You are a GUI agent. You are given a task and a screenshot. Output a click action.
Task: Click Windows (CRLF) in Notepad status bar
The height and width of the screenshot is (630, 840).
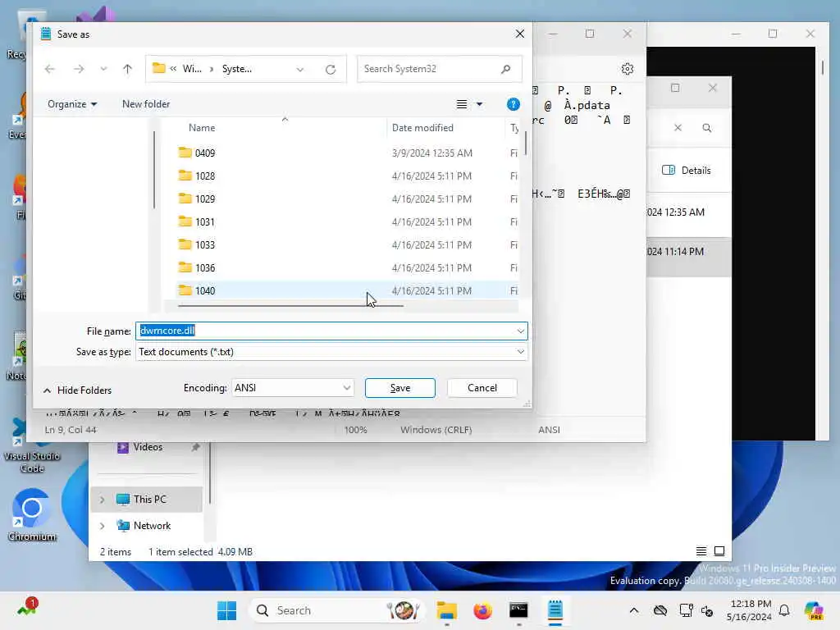(436, 430)
